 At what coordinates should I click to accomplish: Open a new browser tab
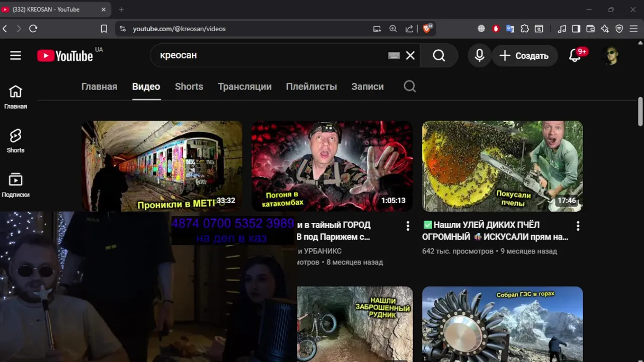coord(121,9)
